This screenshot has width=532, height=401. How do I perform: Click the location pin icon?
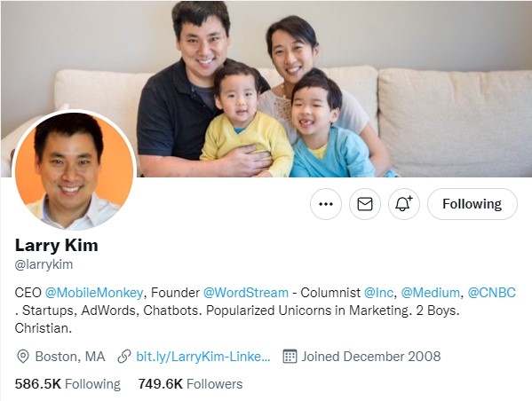(x=23, y=357)
